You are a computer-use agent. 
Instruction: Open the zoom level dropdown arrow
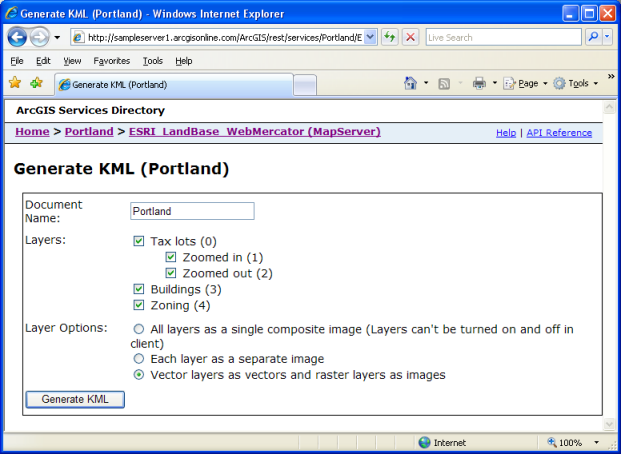[596, 442]
